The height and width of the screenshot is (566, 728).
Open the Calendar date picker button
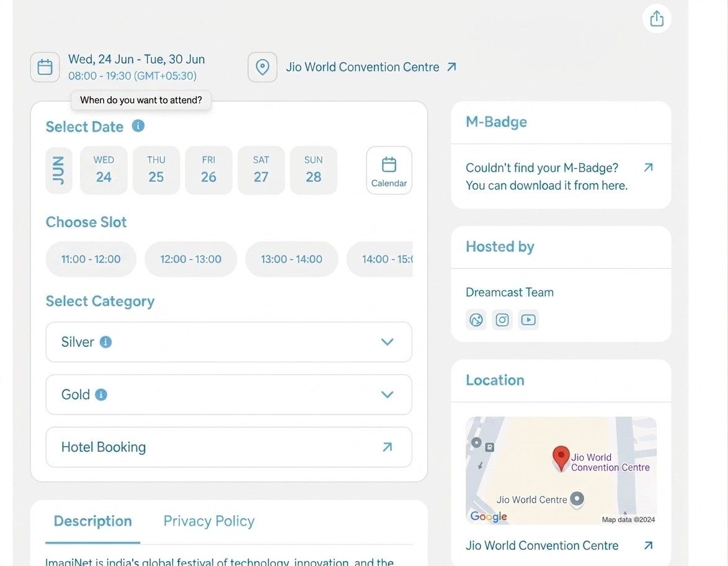pyautogui.click(x=389, y=171)
